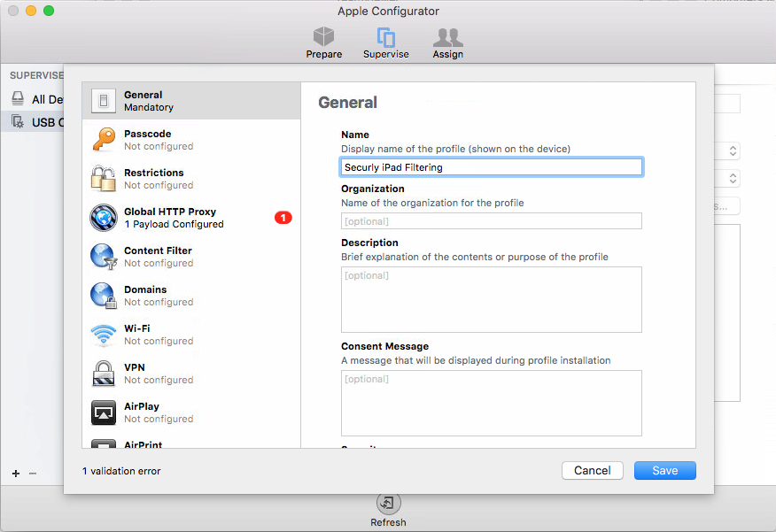This screenshot has height=532, width=776.
Task: Select the Domains globe-lock icon
Action: point(104,295)
